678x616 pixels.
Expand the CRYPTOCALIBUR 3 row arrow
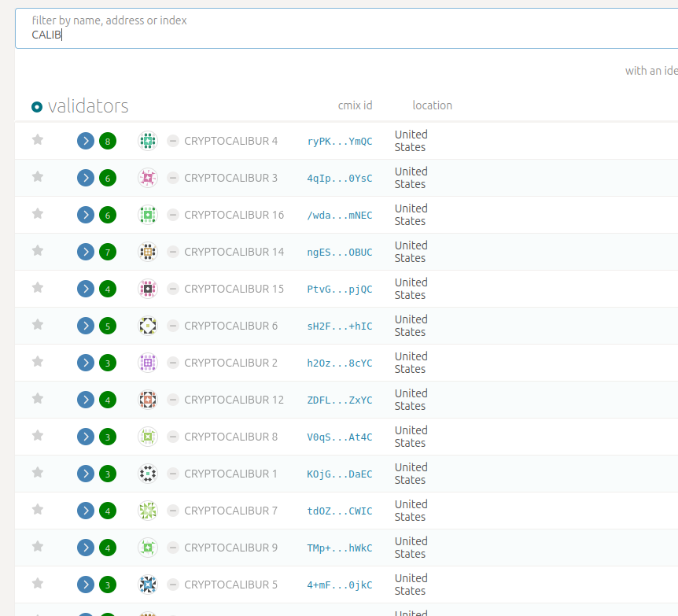click(x=86, y=179)
